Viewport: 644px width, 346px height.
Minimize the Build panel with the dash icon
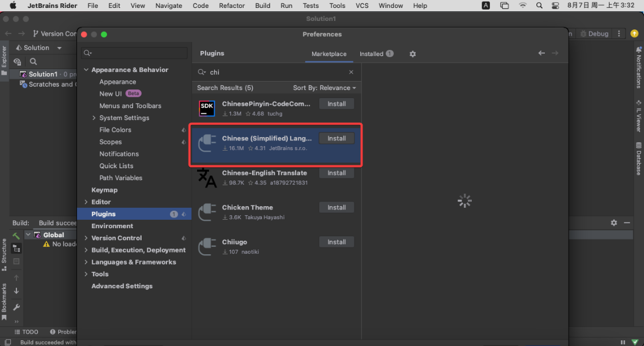[627, 223]
